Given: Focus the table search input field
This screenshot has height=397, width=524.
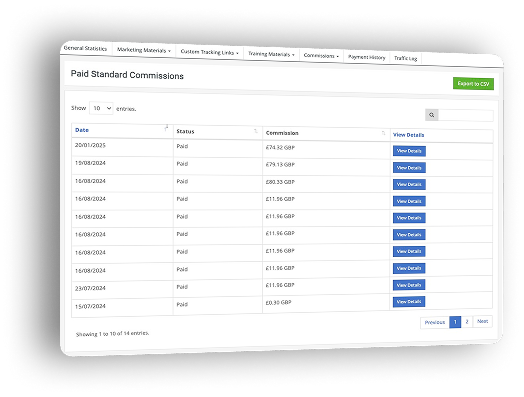Looking at the screenshot, I should coord(466,116).
